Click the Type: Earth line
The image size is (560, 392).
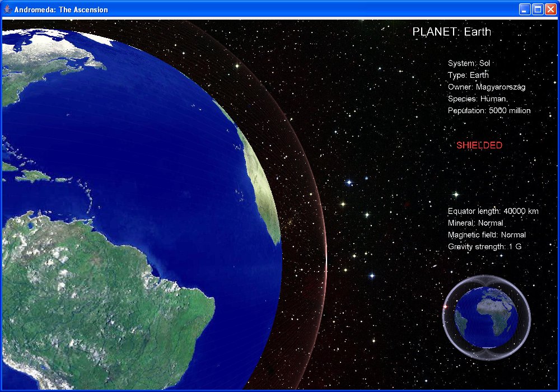(x=468, y=75)
